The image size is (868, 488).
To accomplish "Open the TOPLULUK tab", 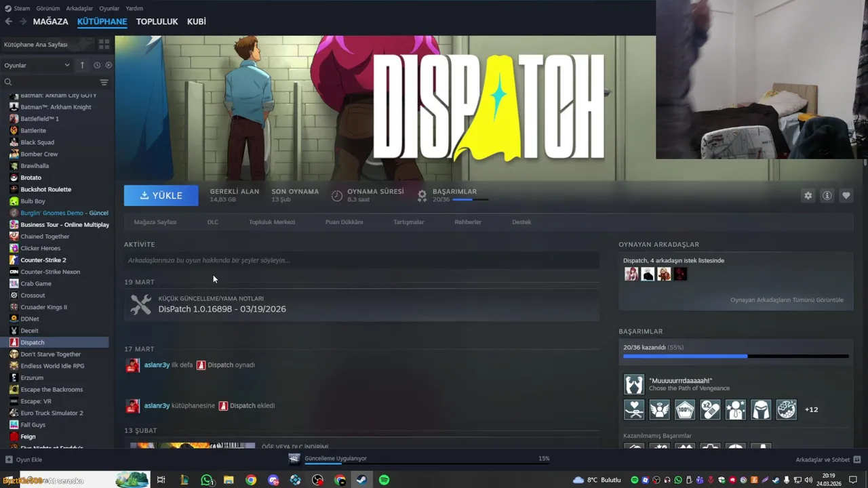I will (x=157, y=22).
